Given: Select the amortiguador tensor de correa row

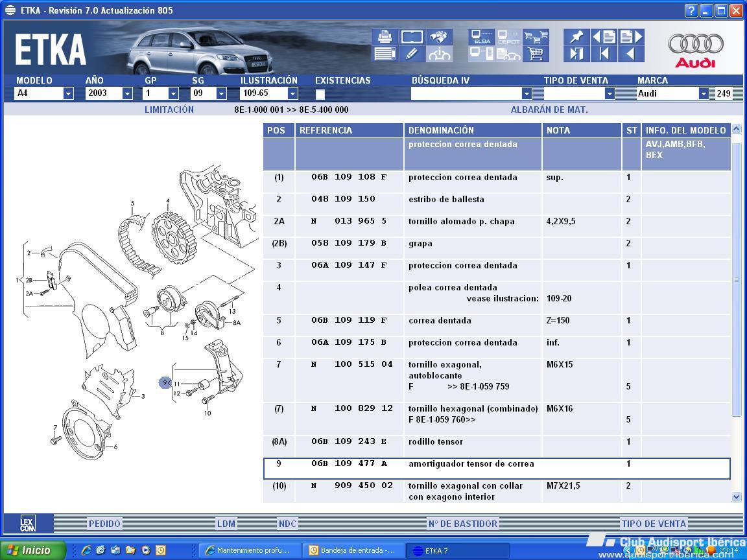Looking at the screenshot, I should click(x=497, y=469).
